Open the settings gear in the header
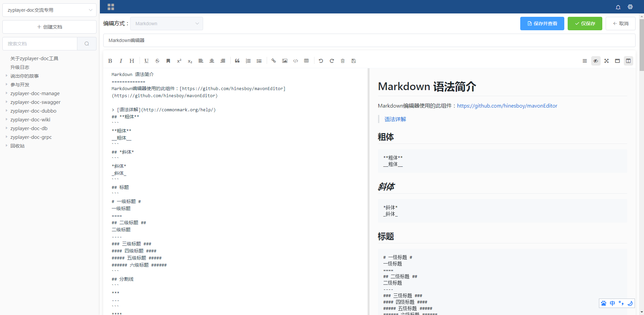Viewport: 644px width, 315px height. [x=630, y=7]
